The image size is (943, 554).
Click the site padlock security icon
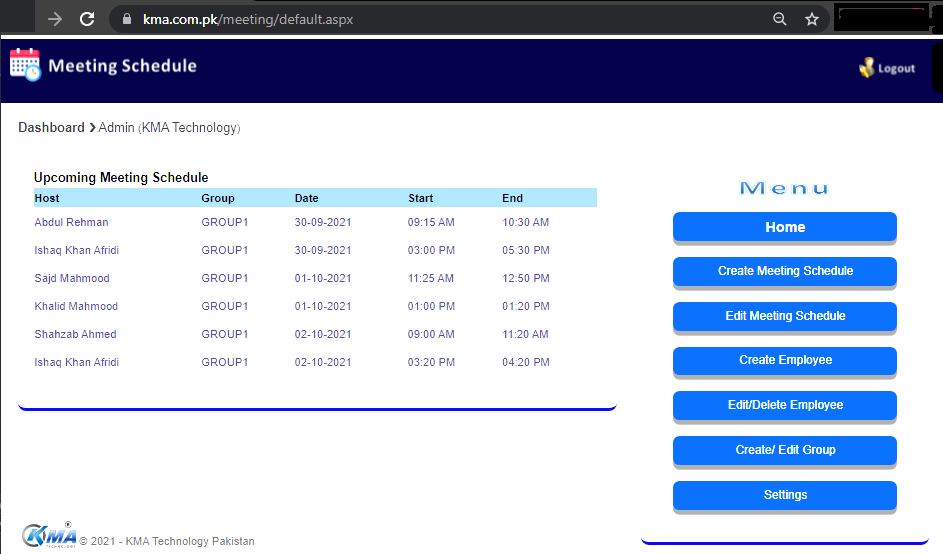(126, 19)
